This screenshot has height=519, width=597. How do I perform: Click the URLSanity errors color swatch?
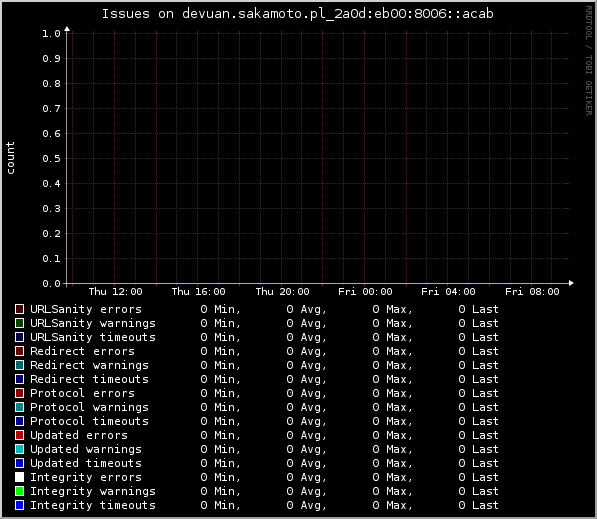[19, 309]
